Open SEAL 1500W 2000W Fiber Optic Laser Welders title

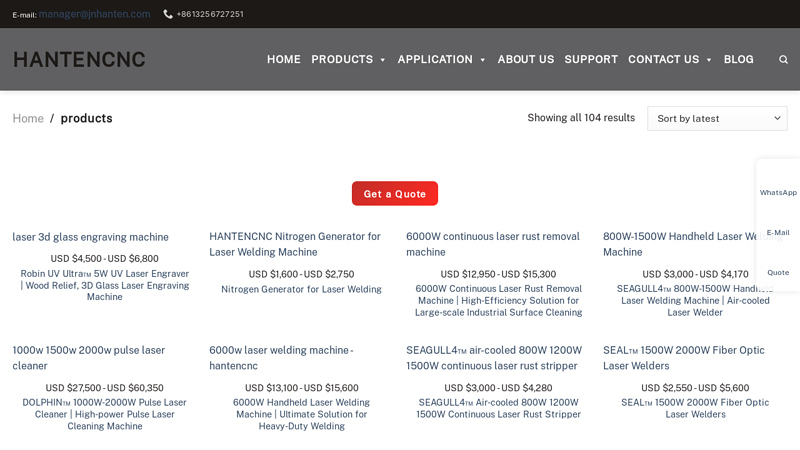point(684,358)
